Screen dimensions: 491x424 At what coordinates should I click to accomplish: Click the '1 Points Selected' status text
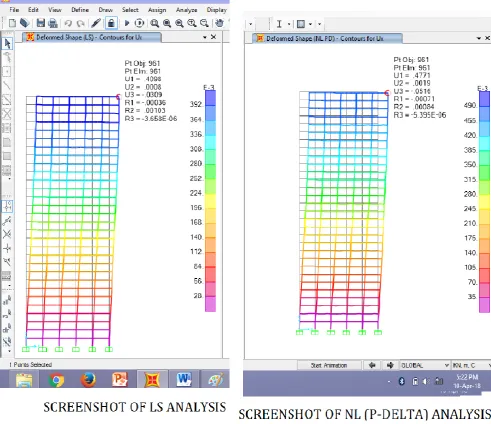click(x=30, y=365)
